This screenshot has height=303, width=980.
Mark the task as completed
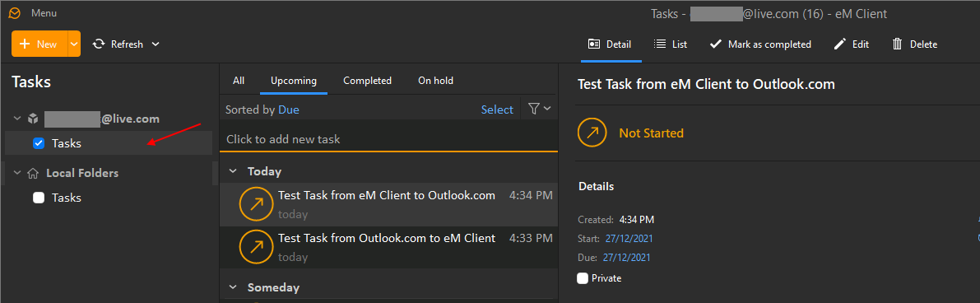pyautogui.click(x=760, y=44)
